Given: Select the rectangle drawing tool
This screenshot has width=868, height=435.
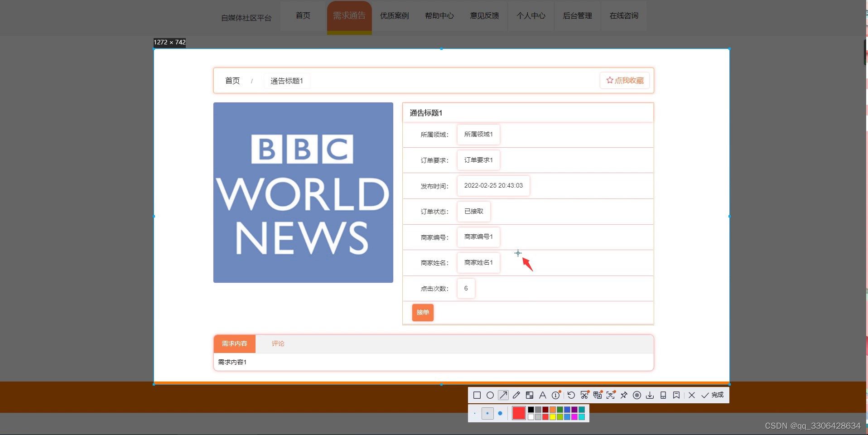Looking at the screenshot, I should [x=477, y=395].
